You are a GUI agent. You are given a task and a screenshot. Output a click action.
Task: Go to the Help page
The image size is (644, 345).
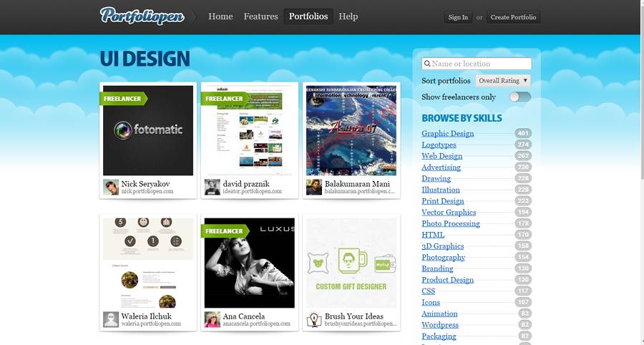click(x=348, y=16)
